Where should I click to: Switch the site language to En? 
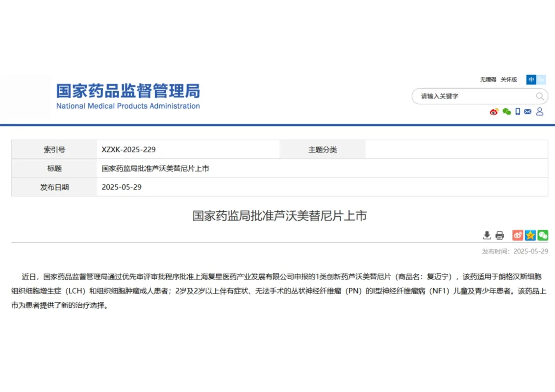pyautogui.click(x=541, y=79)
